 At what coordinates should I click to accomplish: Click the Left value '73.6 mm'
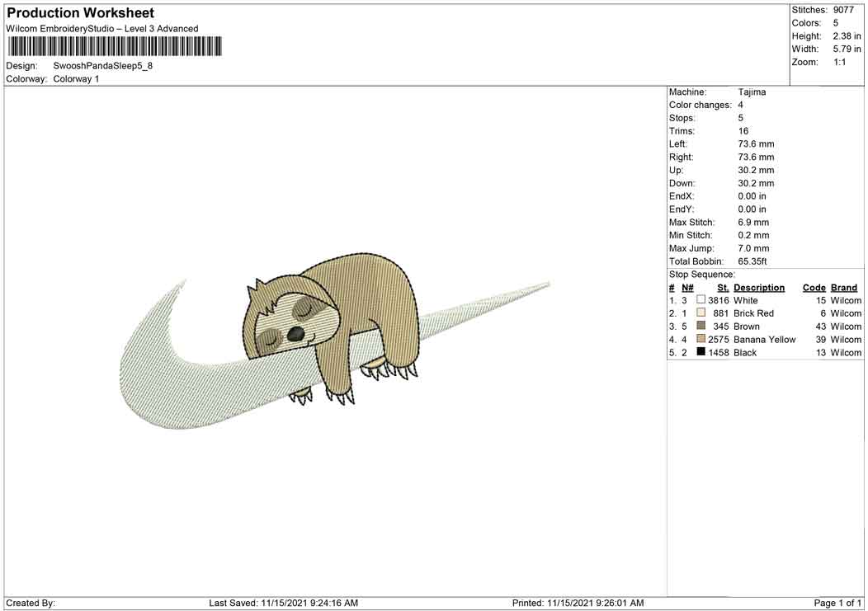[x=756, y=144]
